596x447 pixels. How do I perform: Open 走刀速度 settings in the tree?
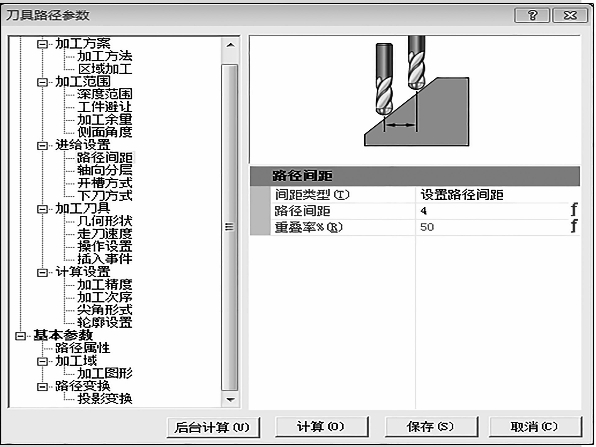[x=105, y=234]
